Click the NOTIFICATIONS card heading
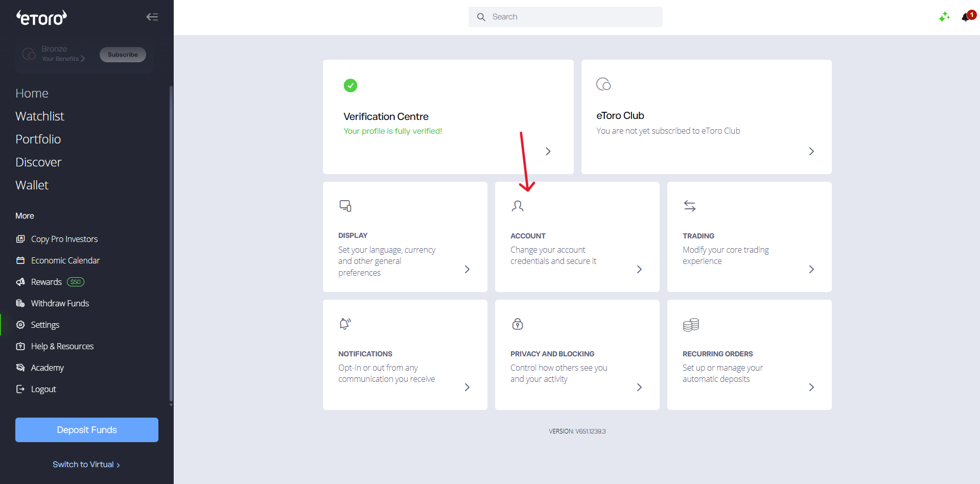The width and height of the screenshot is (980, 484). tap(365, 354)
